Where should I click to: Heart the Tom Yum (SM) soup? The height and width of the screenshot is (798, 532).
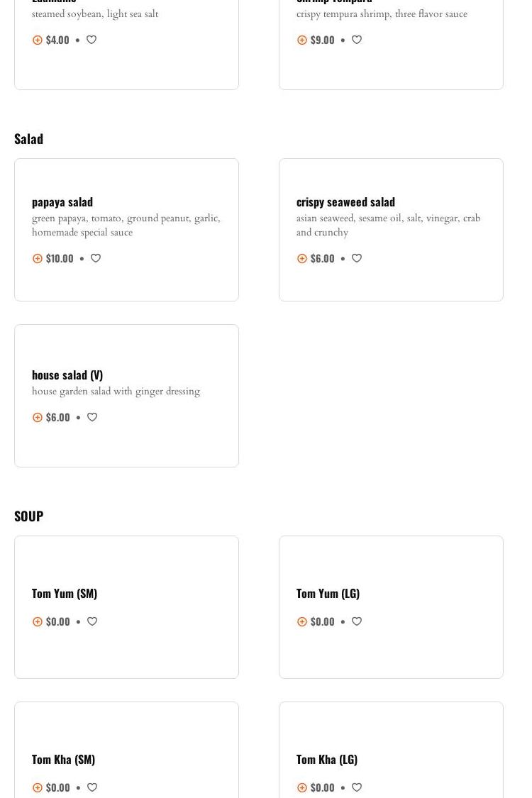coord(92,622)
